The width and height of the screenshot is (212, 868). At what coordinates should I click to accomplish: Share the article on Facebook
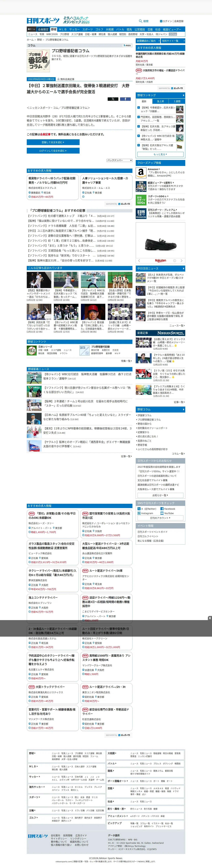pyautogui.click(x=125, y=99)
